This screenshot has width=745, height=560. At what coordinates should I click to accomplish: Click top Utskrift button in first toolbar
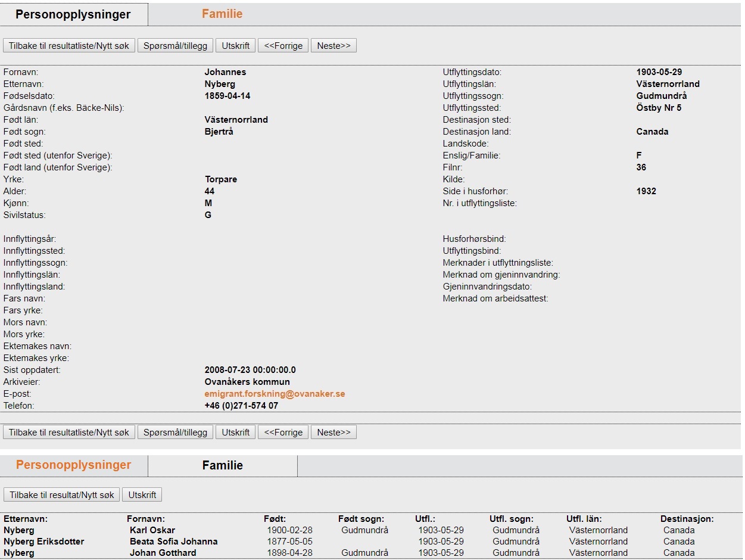pyautogui.click(x=236, y=45)
